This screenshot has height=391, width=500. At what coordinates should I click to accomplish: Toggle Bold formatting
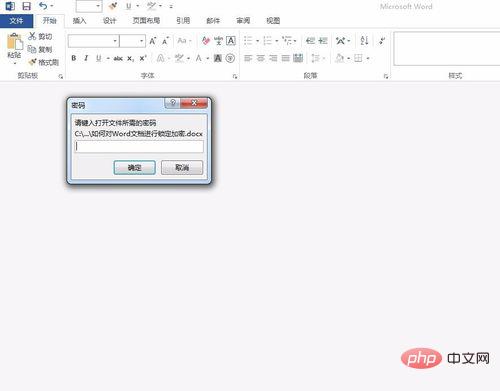pyautogui.click(x=74, y=58)
